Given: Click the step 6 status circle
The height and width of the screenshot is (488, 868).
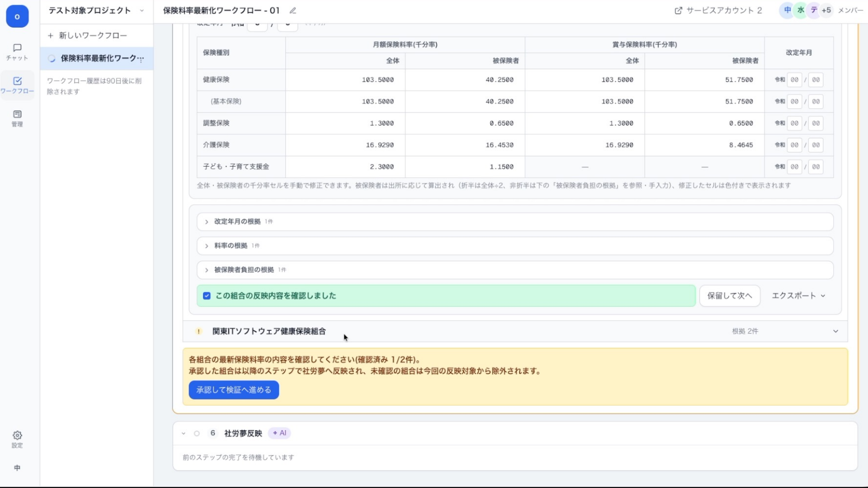Looking at the screenshot, I should (197, 433).
